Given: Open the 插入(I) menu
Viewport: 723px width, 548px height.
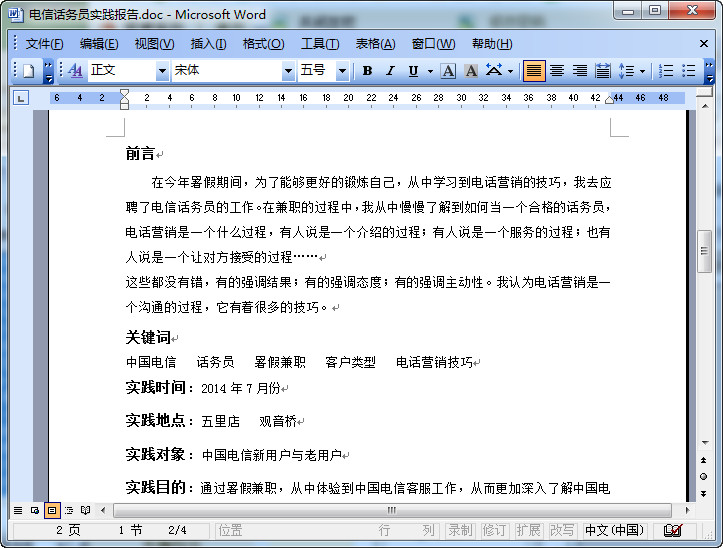Looking at the screenshot, I should point(208,44).
